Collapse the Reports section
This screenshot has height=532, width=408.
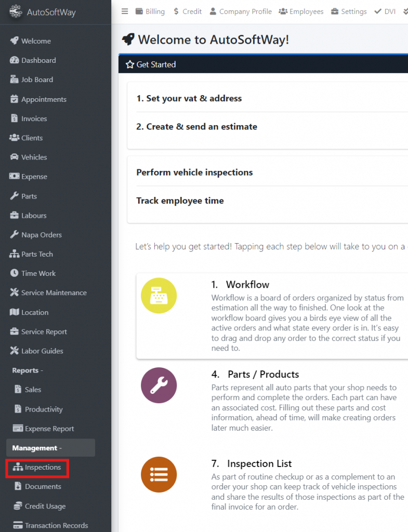(28, 370)
